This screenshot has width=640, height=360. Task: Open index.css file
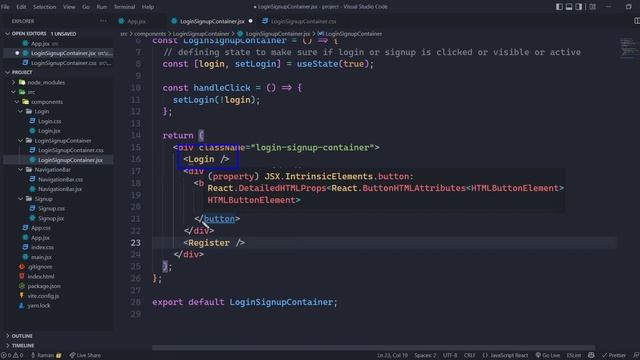coord(42,247)
